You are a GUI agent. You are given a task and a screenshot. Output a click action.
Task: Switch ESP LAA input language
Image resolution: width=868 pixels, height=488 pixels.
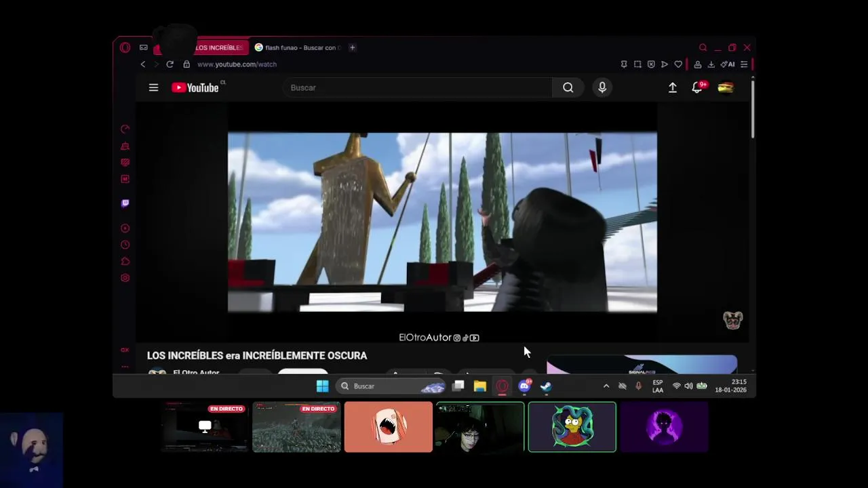tap(658, 386)
